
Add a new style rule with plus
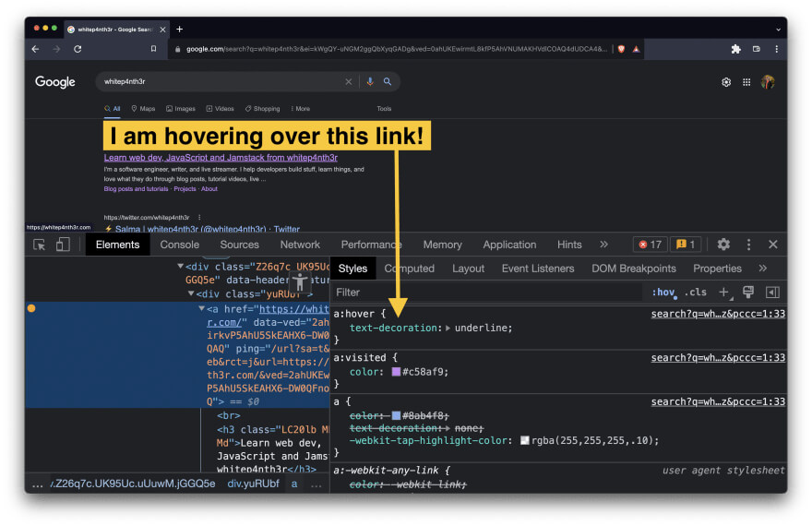[x=724, y=292]
